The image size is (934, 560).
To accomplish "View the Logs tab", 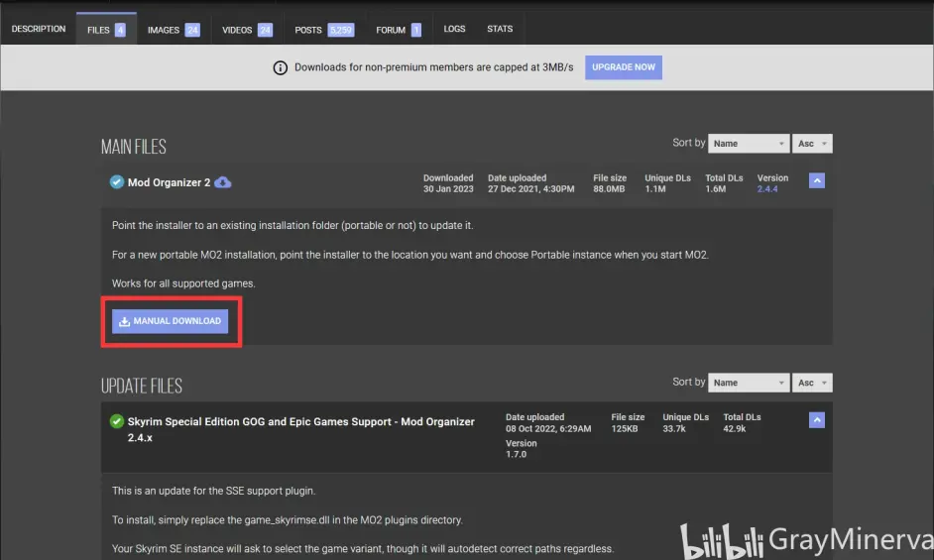I will (x=455, y=30).
